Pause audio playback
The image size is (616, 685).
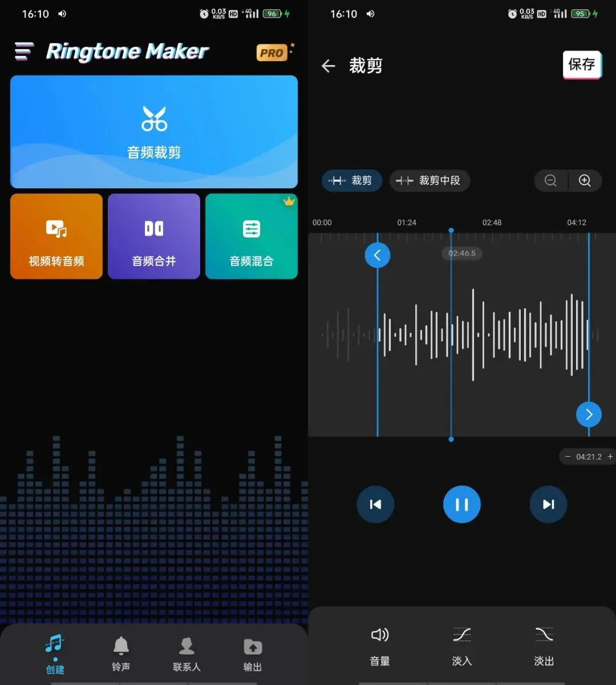(x=462, y=505)
